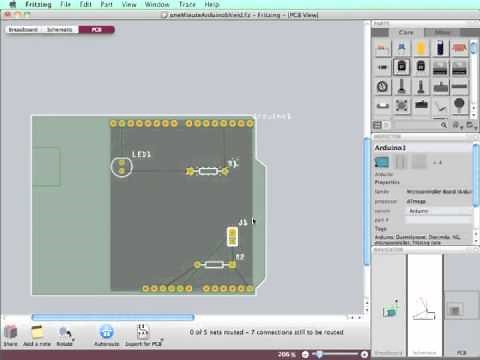480x360 pixels.
Task: Open the File menu
Action: coord(65,4)
